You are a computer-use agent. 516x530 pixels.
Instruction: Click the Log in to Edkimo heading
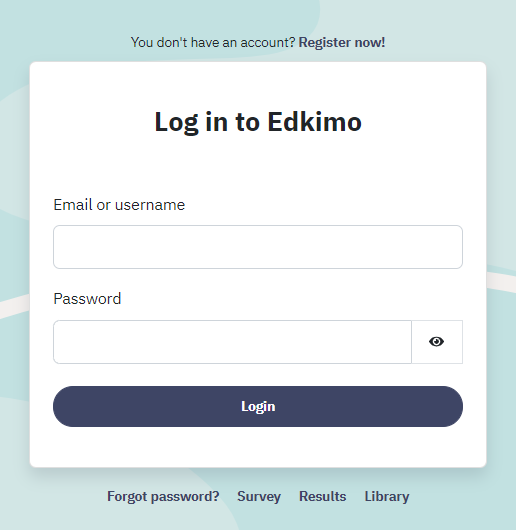(x=258, y=122)
